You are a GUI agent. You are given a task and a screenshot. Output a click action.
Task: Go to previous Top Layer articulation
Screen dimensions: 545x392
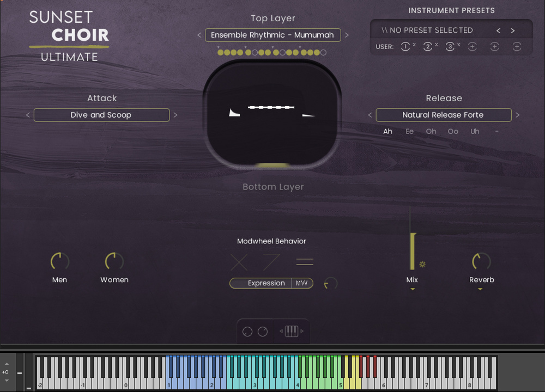tap(199, 35)
